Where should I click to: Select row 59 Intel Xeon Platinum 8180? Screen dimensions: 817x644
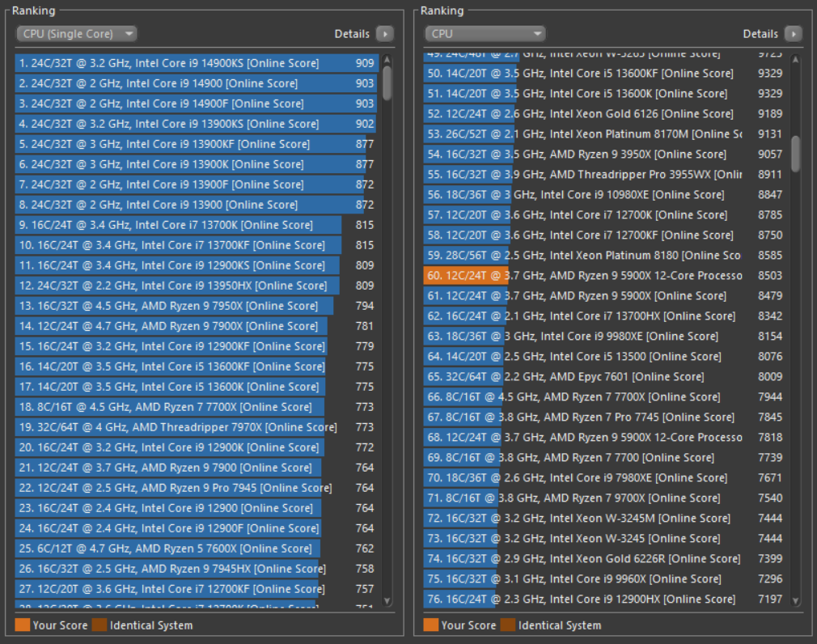[605, 256]
